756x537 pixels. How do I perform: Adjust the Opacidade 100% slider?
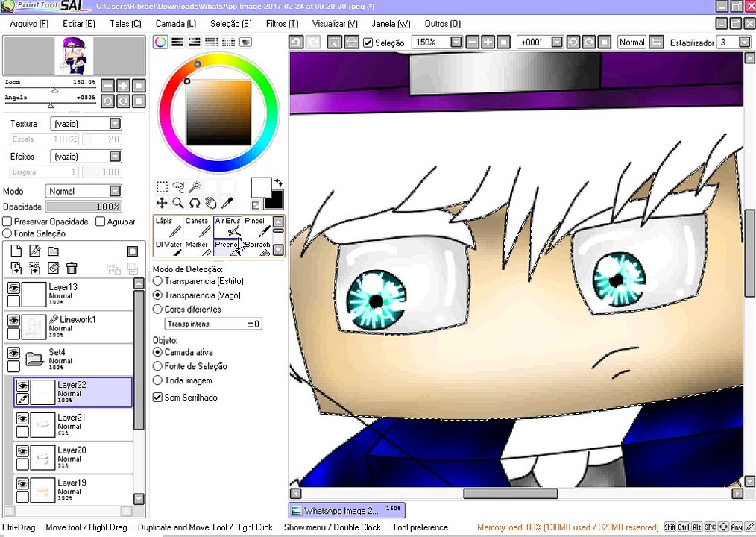pos(84,207)
